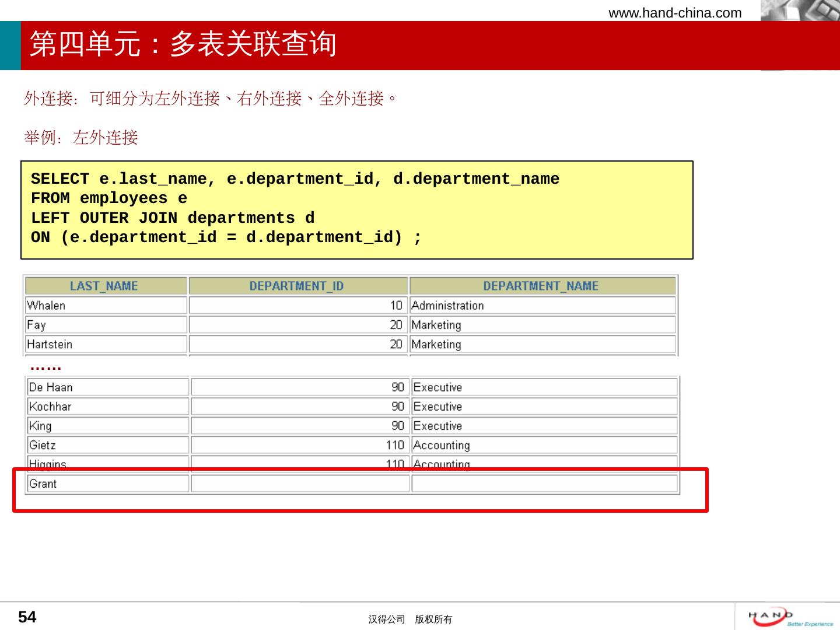Open the www.hand-china.com link

click(675, 13)
